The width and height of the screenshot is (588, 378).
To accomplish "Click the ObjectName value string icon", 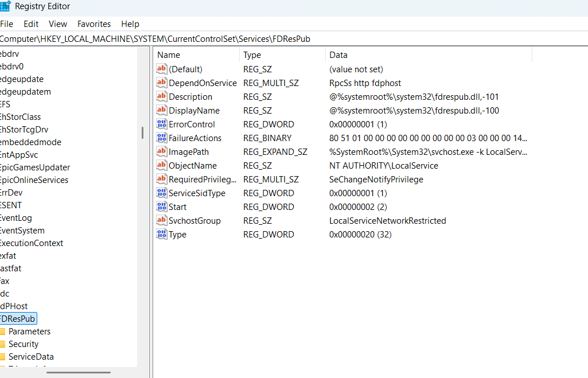I will 162,165.
